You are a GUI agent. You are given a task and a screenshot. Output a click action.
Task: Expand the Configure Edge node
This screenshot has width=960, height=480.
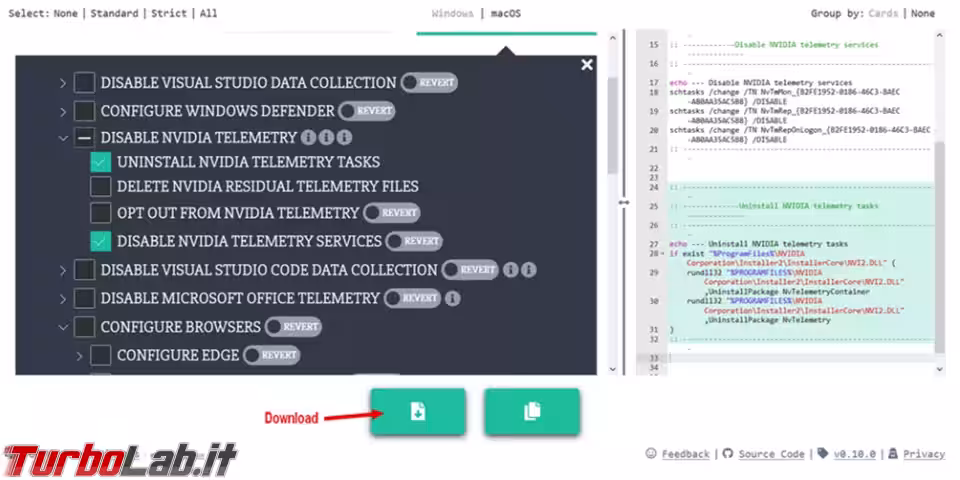click(79, 355)
